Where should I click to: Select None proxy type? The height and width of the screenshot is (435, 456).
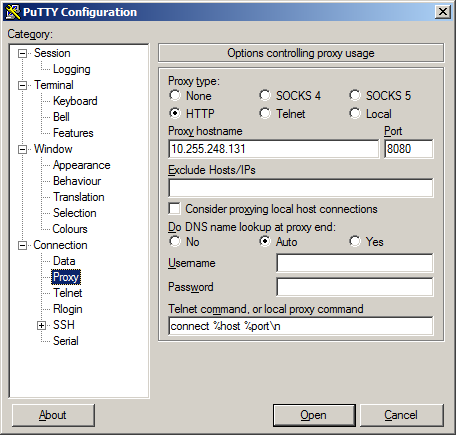click(x=175, y=96)
